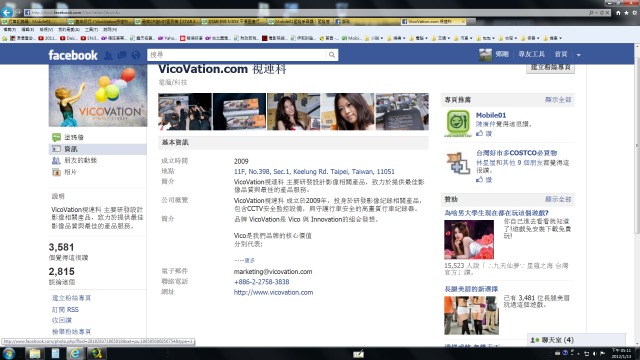
Task: Open Calculator icon on the taskbar
Action: [55, 353]
